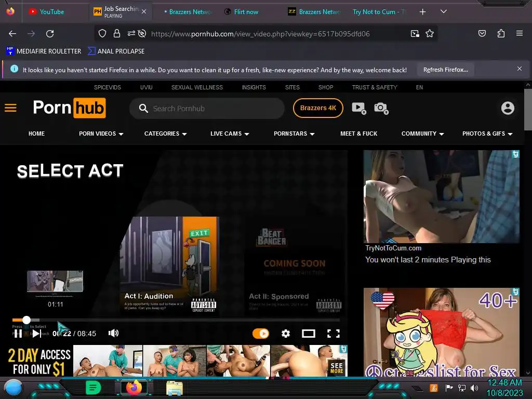This screenshot has height=399, width=532.
Task: Toggle the orange autoplay switch
Action: pyautogui.click(x=261, y=334)
